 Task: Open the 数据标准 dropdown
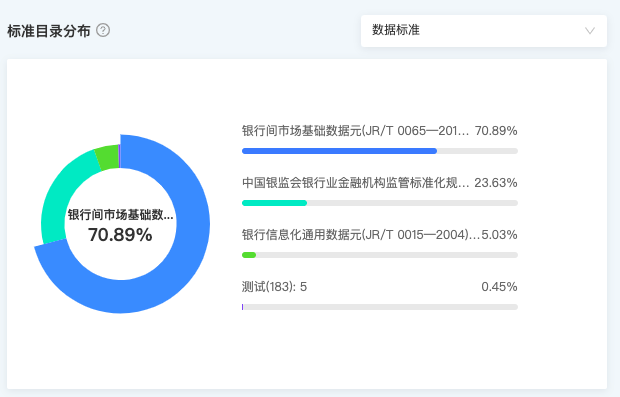tap(484, 31)
